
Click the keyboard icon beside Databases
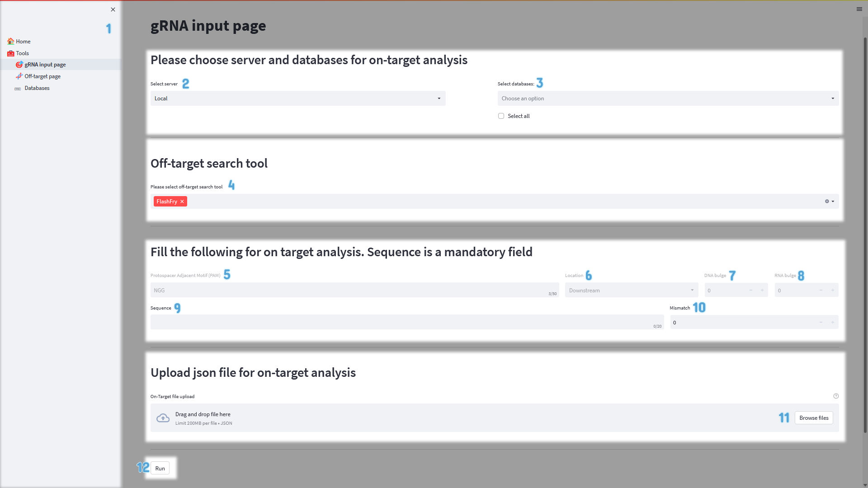[18, 89]
